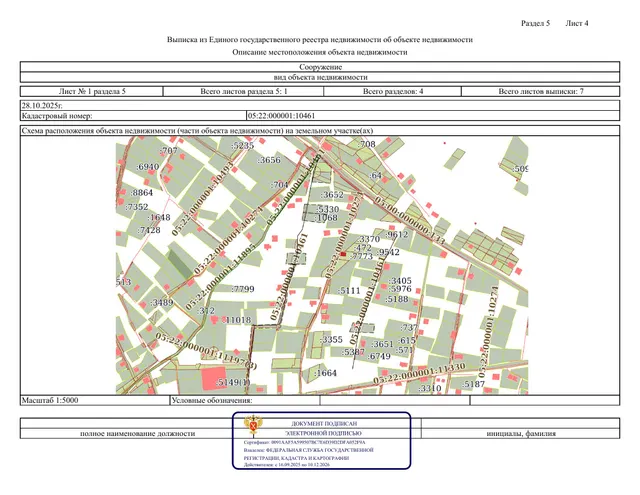This screenshot has height=495, width=640.
Task: Click map parcel label ':6749'
Action: [379, 356]
